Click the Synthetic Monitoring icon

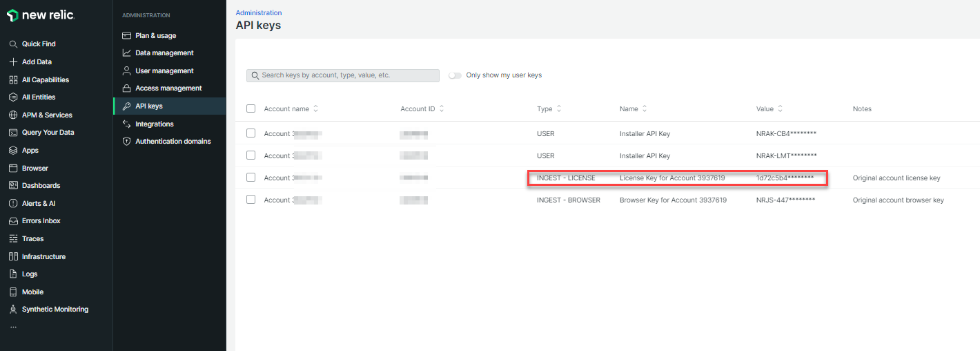(13, 310)
